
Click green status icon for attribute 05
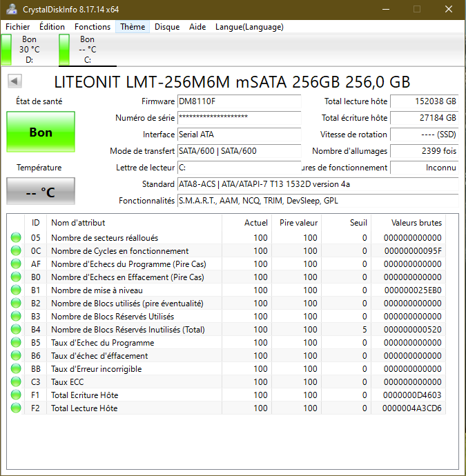coord(15,238)
